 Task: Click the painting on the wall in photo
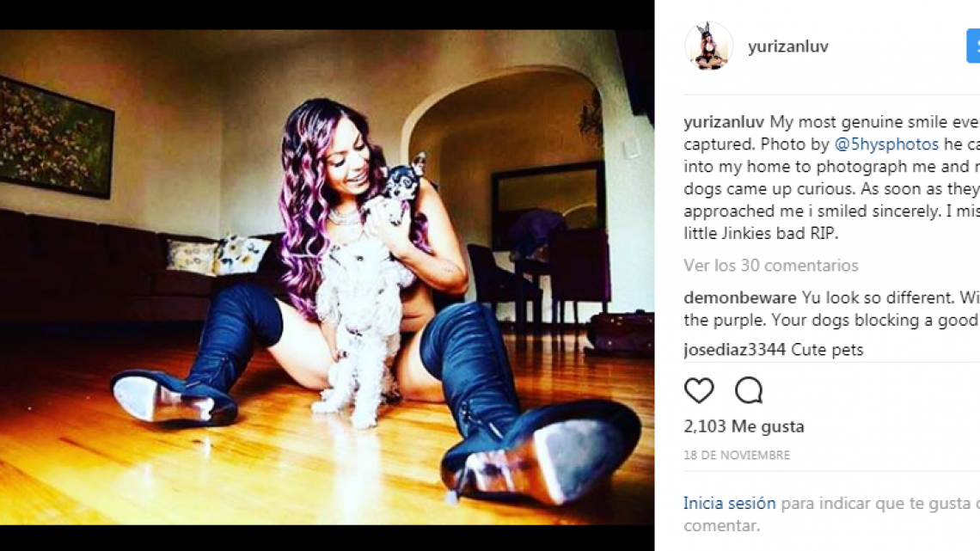pos(56,138)
